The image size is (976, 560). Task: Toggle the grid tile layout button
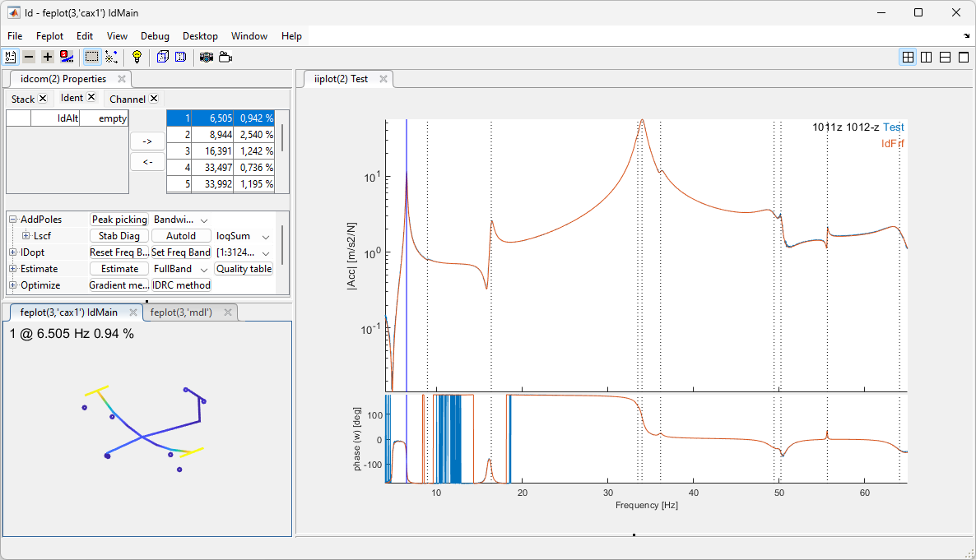[x=908, y=57]
